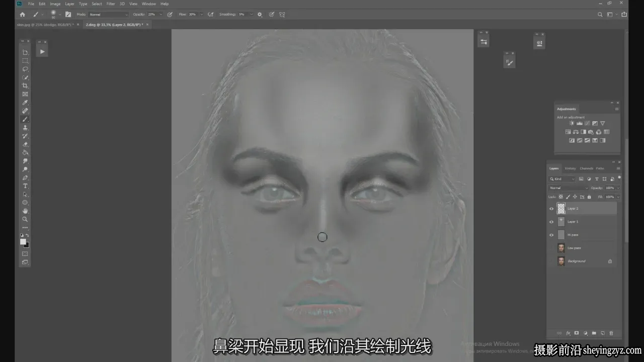644x362 pixels.
Task: Click the Delete layer trash icon
Action: [x=611, y=333]
